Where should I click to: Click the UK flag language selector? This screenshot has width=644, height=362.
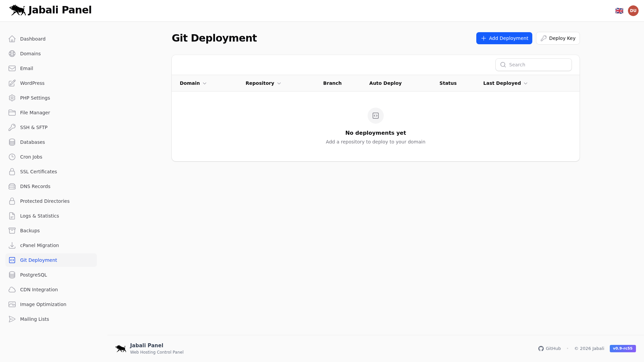pyautogui.click(x=619, y=10)
